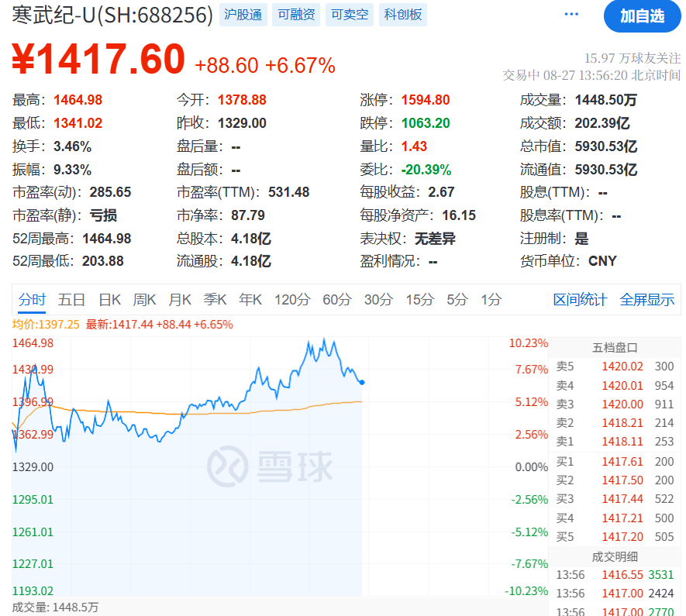Viewport: 686px width, 616px height.
Task: Click the 买2 order row at 1417.50
Action: pos(615,480)
